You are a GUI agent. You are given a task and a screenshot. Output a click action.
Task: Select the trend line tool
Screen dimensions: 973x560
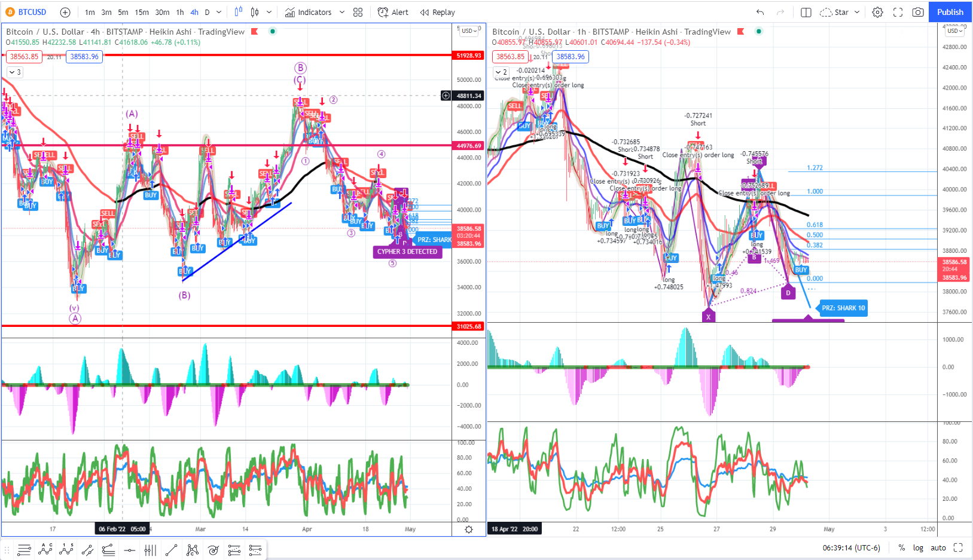[x=171, y=550]
